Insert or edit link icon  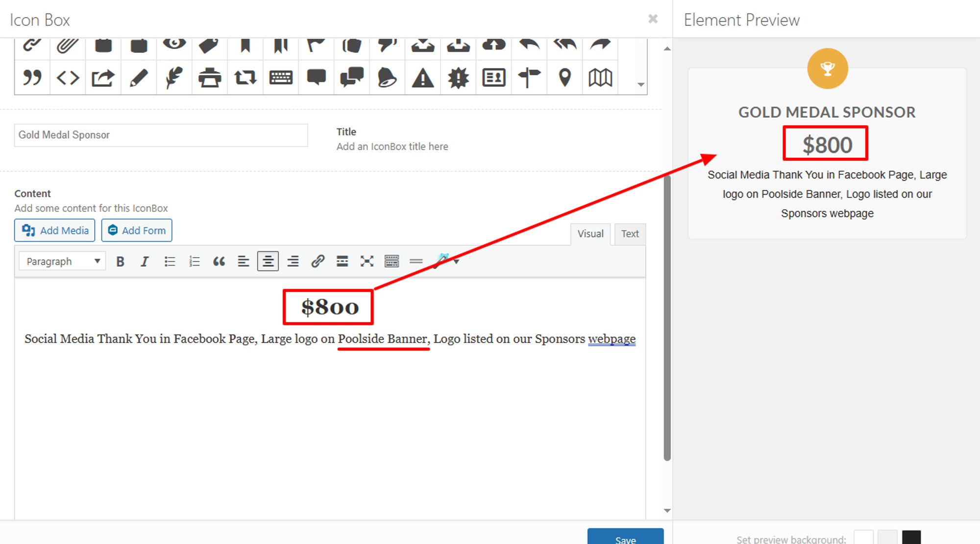(x=318, y=262)
